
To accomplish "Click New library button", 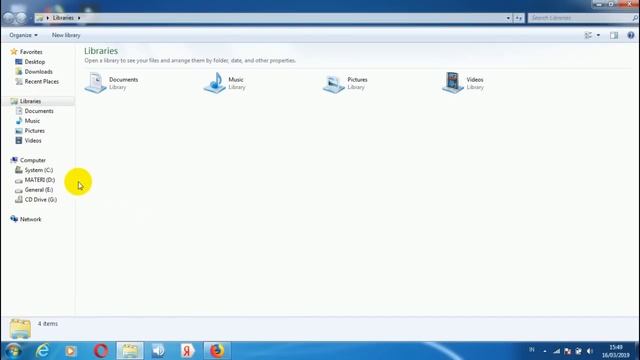I will click(x=66, y=36).
